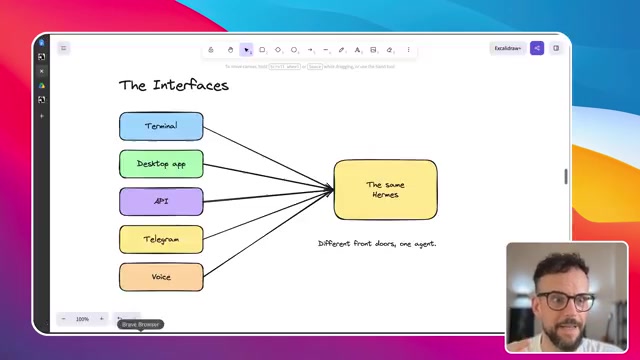Open the top blue sidebar tab
This screenshot has width=640, height=360.
[42, 42]
